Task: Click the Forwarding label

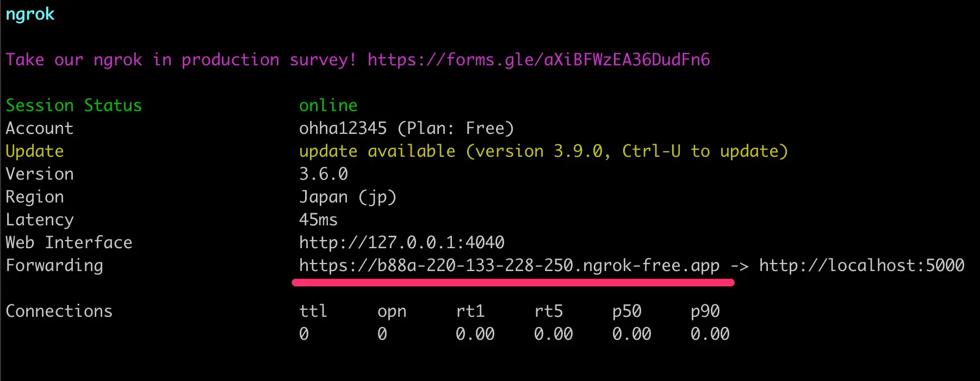Action: [x=54, y=266]
